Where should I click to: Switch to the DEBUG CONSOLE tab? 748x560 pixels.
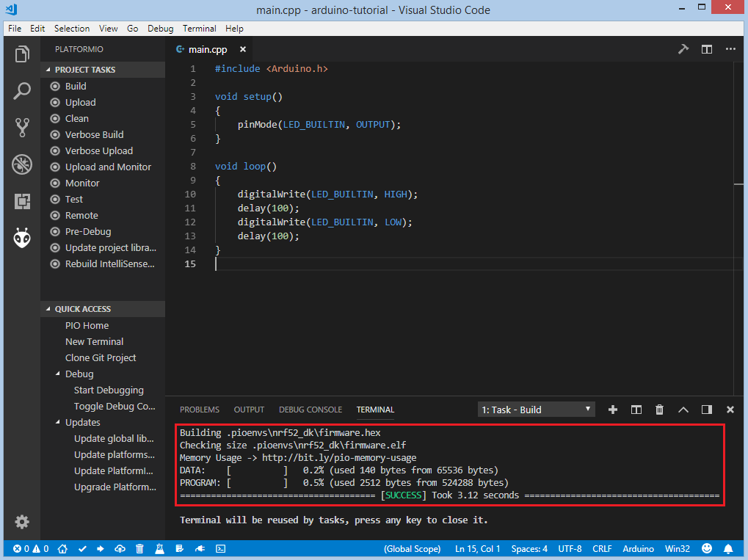tap(311, 410)
